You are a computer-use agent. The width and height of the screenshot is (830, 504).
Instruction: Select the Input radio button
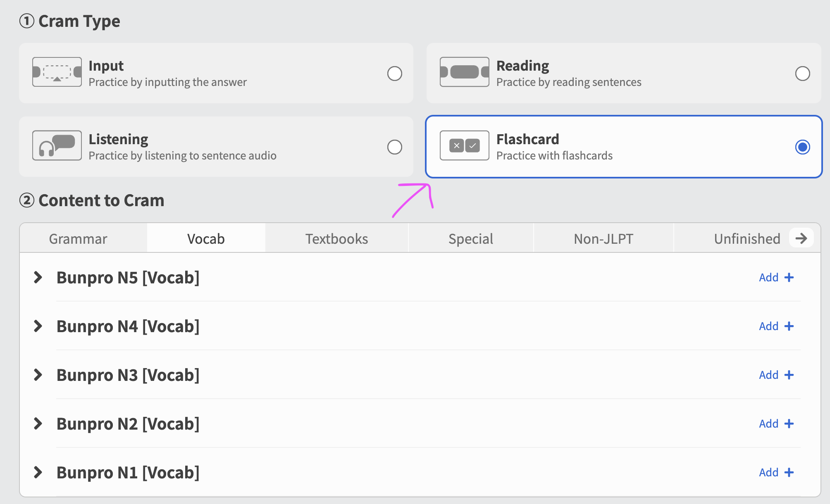coord(395,74)
